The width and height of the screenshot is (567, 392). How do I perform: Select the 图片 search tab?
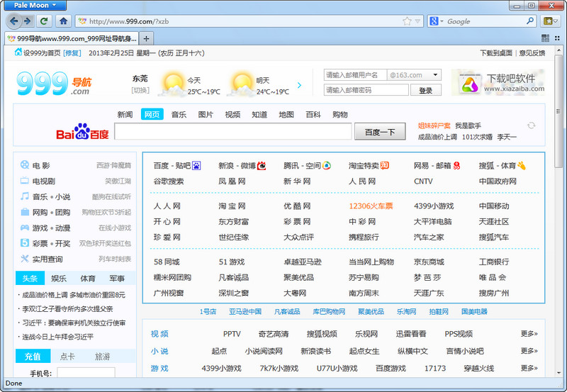click(206, 114)
